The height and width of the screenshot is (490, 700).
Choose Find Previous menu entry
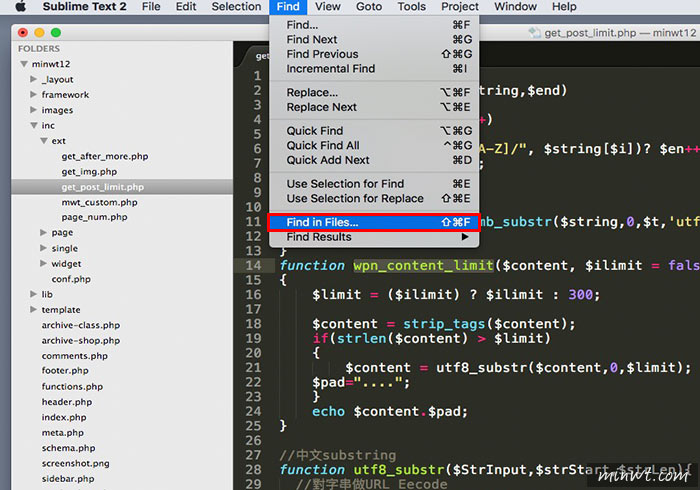(374, 54)
